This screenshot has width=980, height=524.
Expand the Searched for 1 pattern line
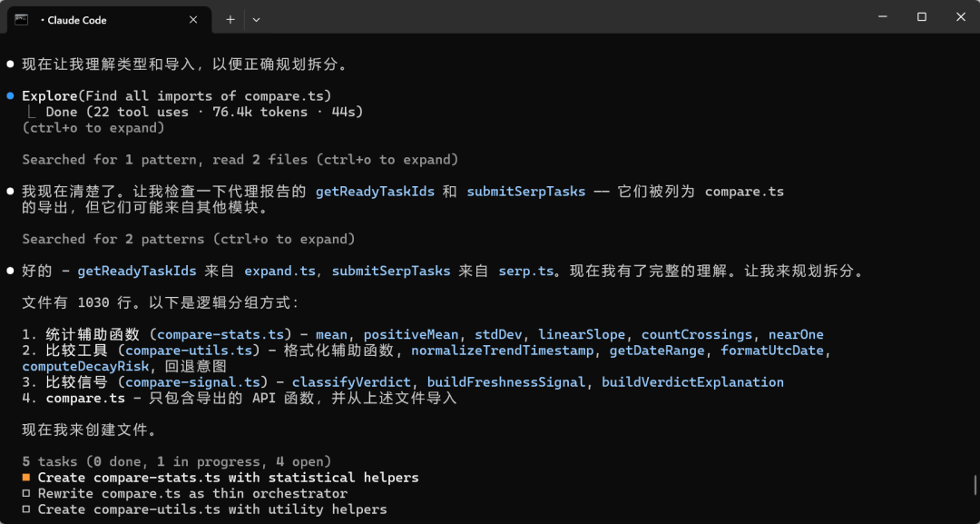pyautogui.click(x=240, y=160)
